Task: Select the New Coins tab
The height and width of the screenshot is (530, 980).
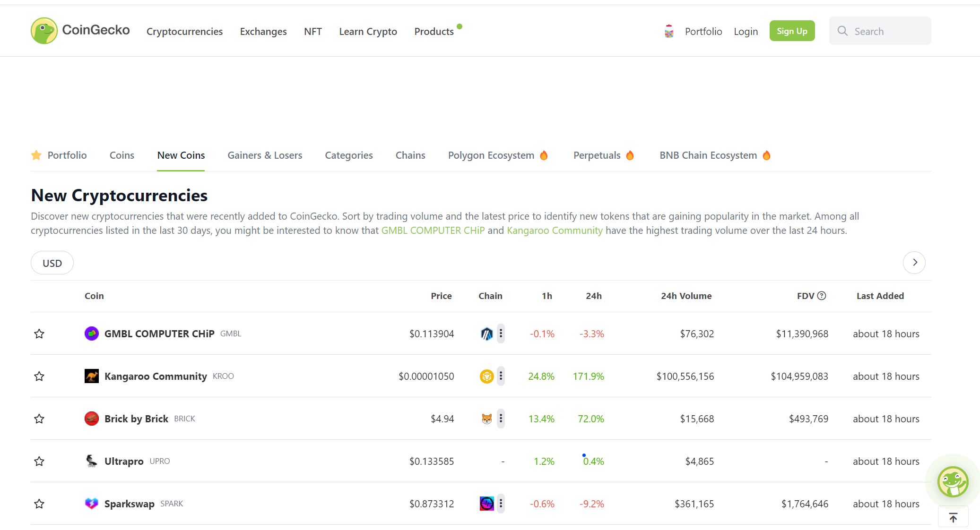Action: click(181, 155)
